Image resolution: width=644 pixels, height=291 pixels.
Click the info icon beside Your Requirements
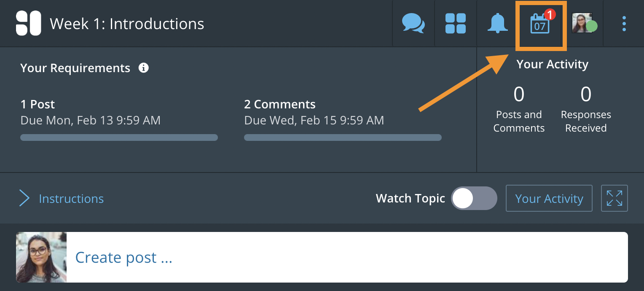pos(144,68)
